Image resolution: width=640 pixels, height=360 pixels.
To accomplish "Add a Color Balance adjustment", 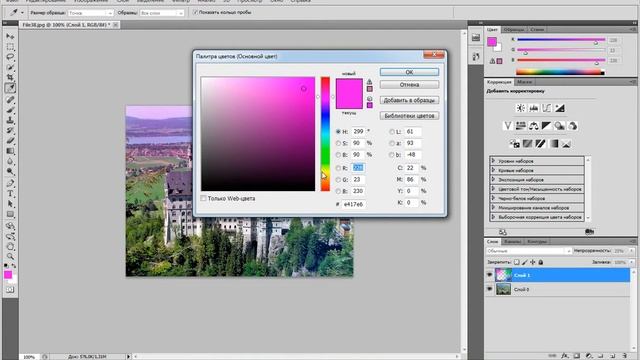I will 533,126.
